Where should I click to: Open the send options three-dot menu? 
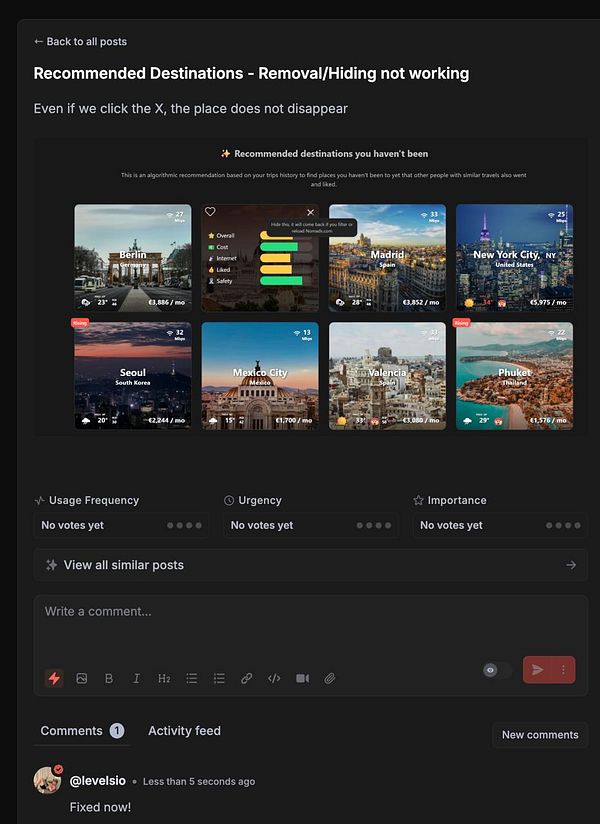coord(563,670)
